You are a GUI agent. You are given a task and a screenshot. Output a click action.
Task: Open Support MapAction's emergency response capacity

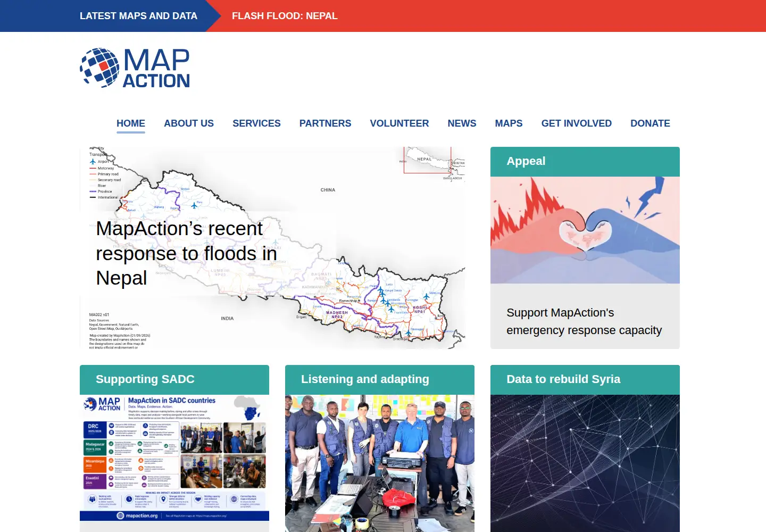(584, 321)
